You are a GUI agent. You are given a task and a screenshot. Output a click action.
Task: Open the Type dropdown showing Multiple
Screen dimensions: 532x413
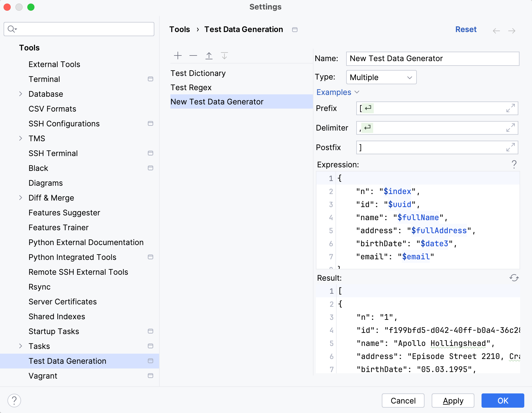pyautogui.click(x=381, y=77)
